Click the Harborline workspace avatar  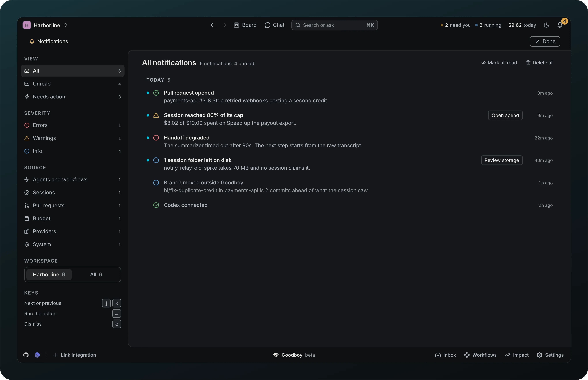[x=27, y=25]
